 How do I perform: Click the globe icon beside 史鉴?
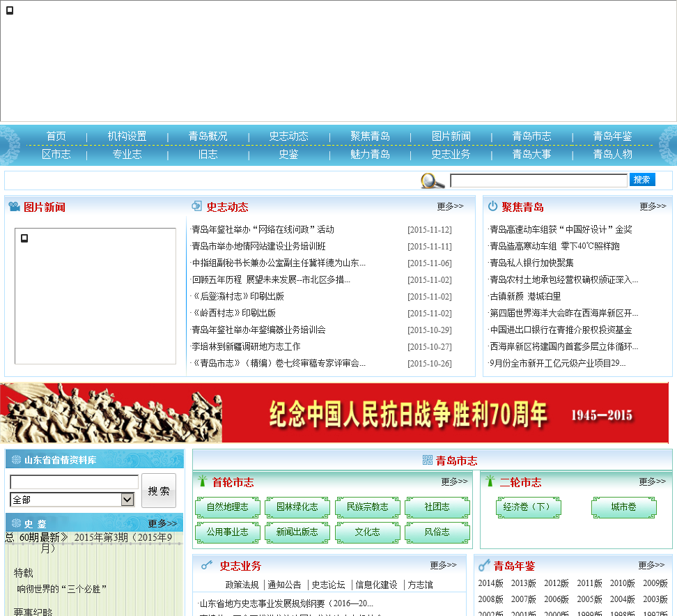click(17, 523)
